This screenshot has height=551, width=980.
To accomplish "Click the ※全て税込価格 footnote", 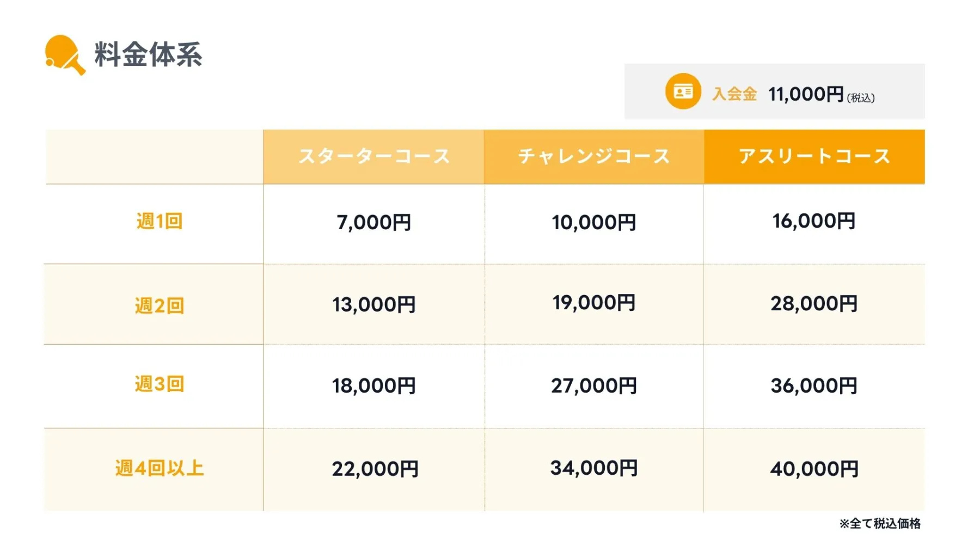I will pyautogui.click(x=880, y=524).
